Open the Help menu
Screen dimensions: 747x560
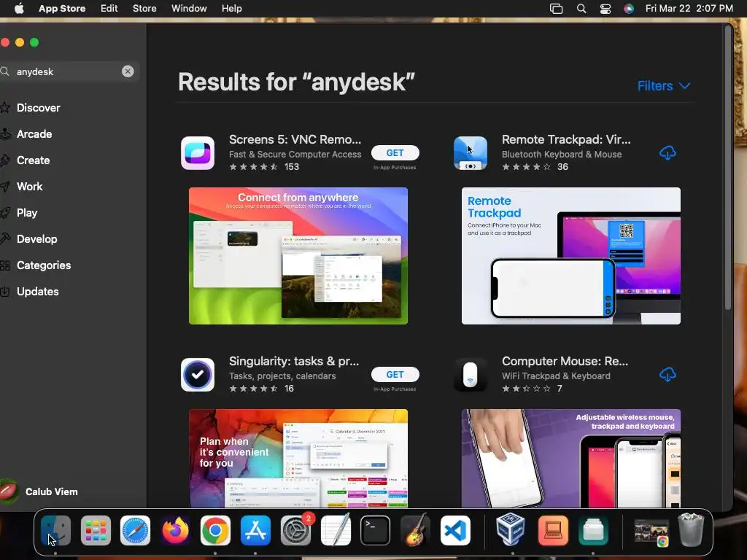pyautogui.click(x=231, y=9)
